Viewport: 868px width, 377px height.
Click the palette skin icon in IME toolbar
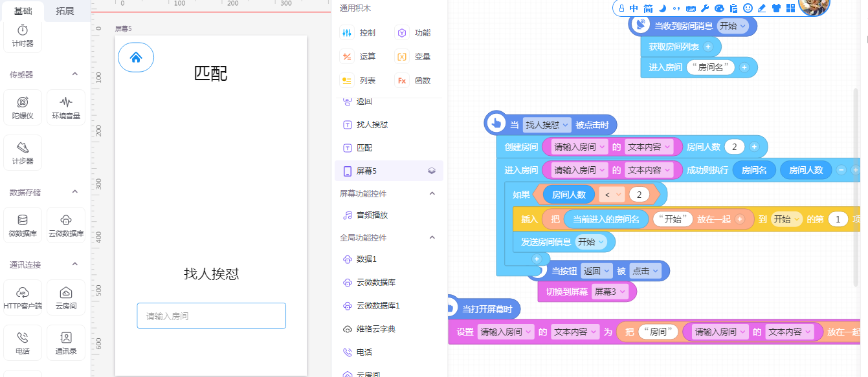(x=720, y=8)
